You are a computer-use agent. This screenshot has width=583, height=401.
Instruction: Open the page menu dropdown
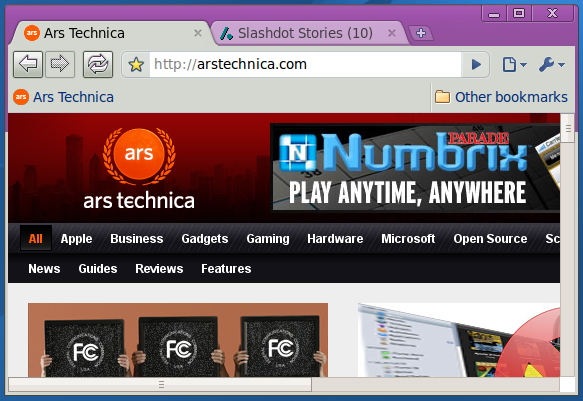coord(515,64)
